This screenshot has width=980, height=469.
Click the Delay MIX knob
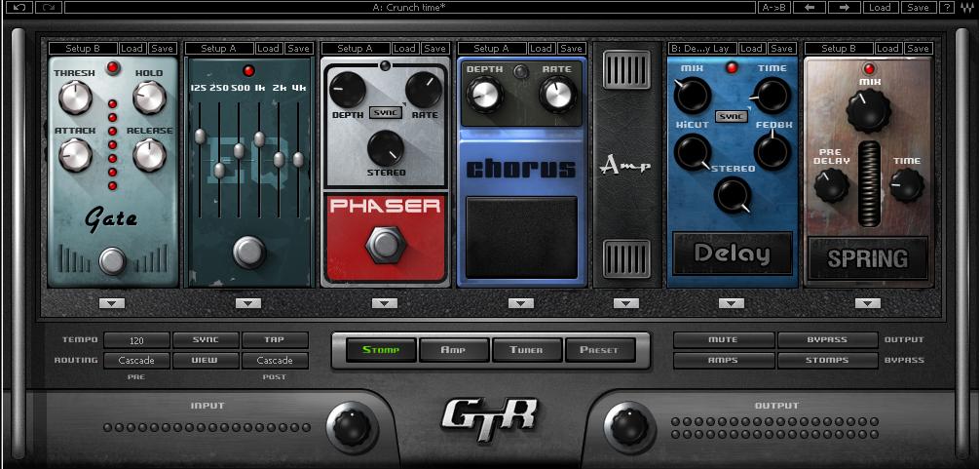pyautogui.click(x=693, y=95)
